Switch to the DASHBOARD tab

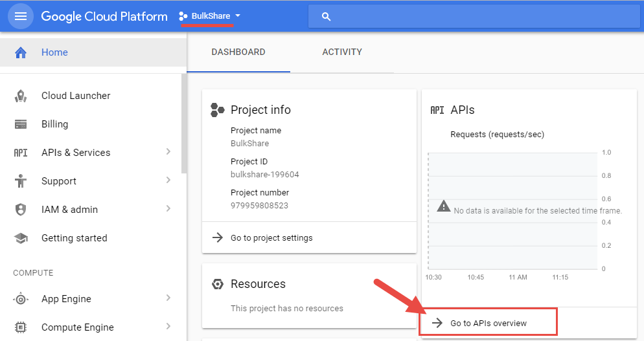(238, 52)
